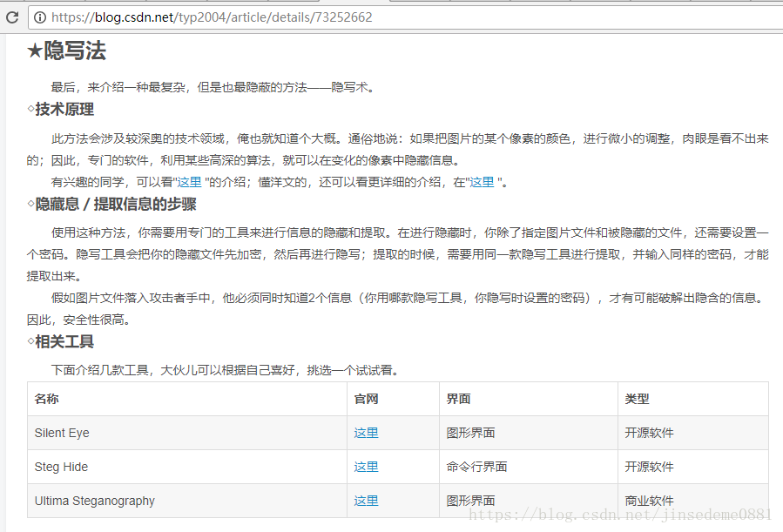The height and width of the screenshot is (532, 783).
Task: Click "商业软件" cell in Ultima Steganography row
Action: 693,501
